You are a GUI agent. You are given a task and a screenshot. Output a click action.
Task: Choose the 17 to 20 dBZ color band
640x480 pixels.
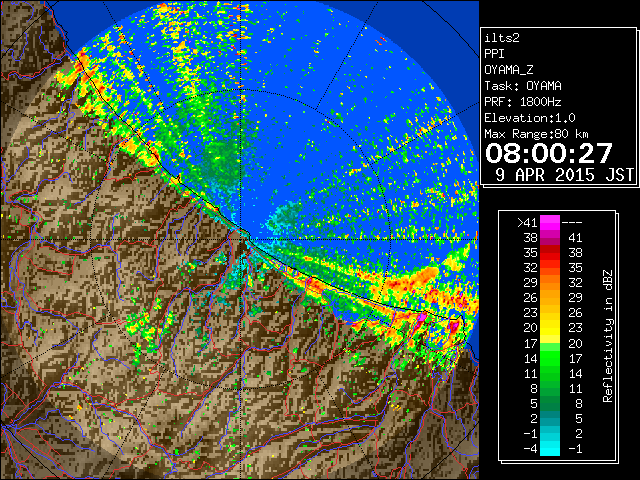pyautogui.click(x=550, y=343)
